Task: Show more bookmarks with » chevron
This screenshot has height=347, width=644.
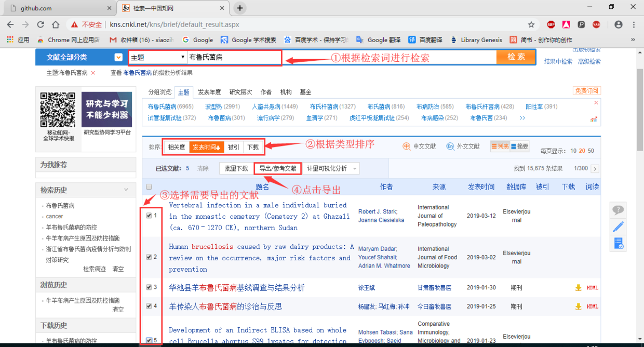Action: [633, 39]
